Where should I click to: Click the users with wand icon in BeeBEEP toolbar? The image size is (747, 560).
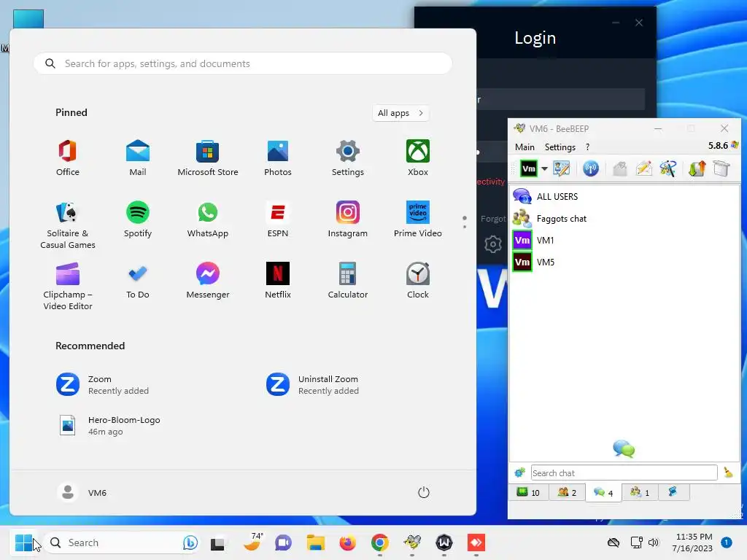[668, 168]
